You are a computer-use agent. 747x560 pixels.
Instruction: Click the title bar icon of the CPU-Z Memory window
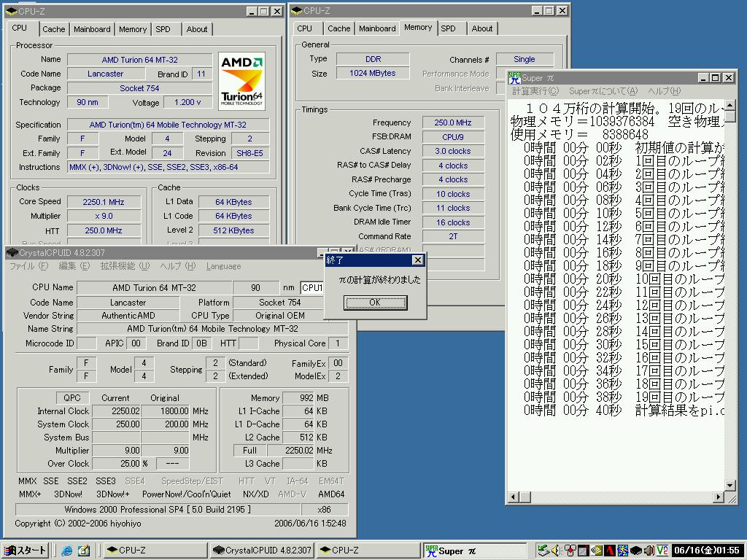coord(297,10)
